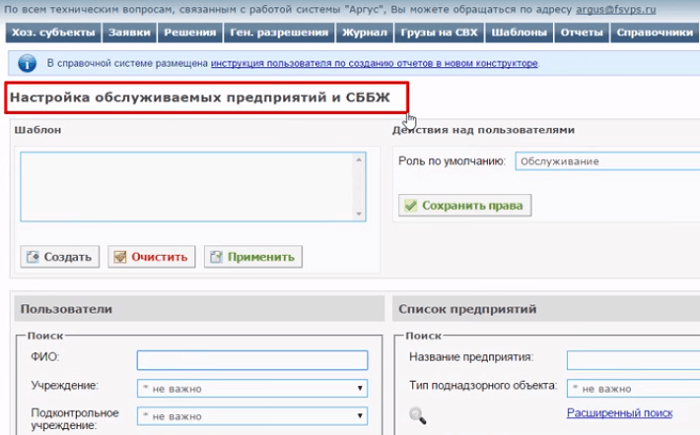Go to the Решения menu
Screen dimensions: 700x435
coord(190,32)
